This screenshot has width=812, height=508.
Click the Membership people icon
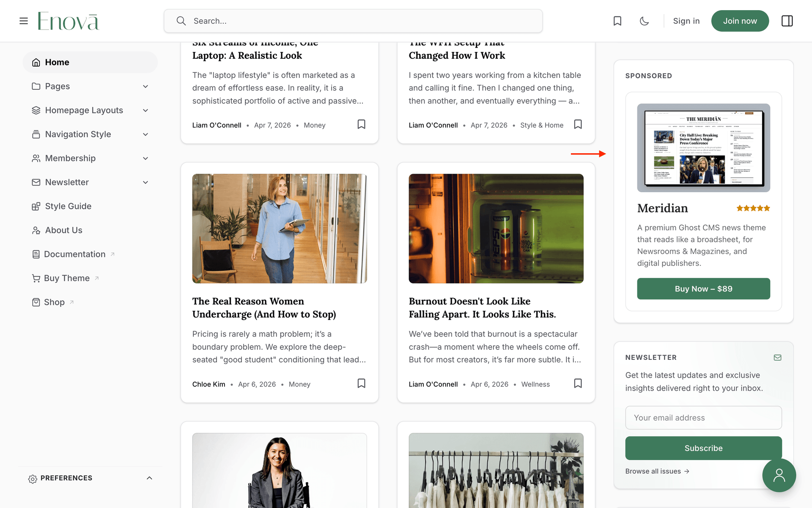(x=36, y=158)
